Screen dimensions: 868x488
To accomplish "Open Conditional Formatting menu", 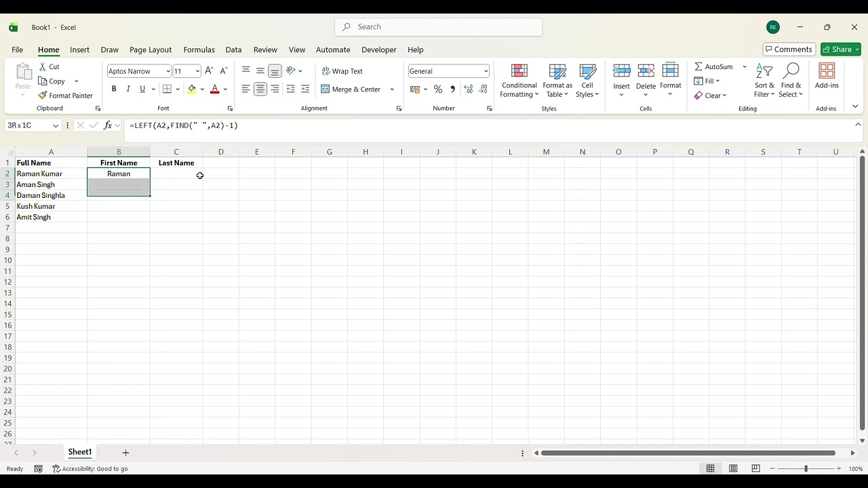I will [x=519, y=81].
